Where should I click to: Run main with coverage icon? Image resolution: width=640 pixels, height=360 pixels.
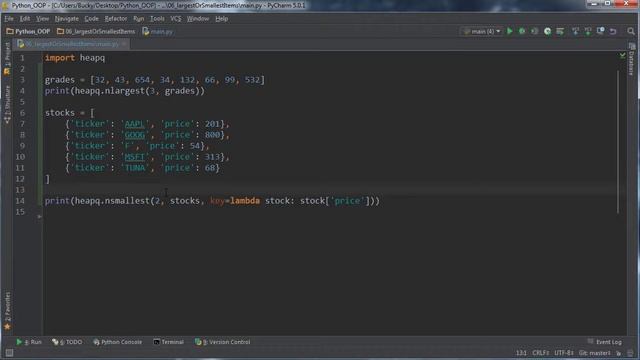click(534, 31)
